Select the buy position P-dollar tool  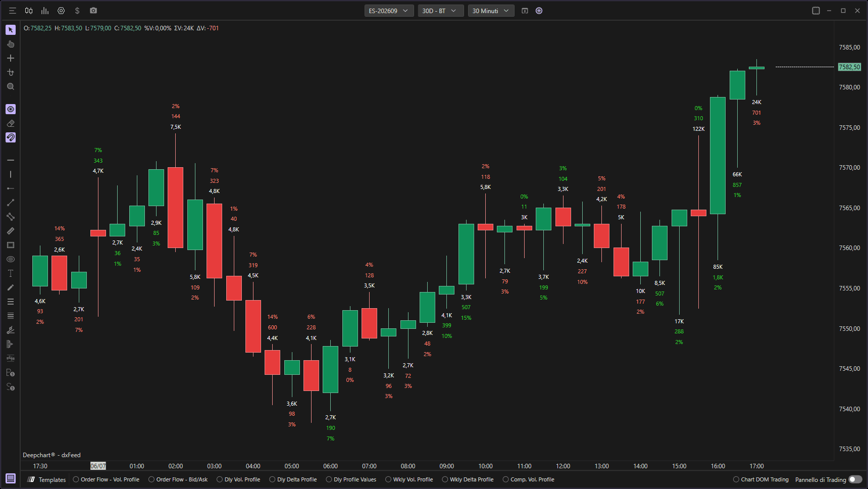point(11,372)
